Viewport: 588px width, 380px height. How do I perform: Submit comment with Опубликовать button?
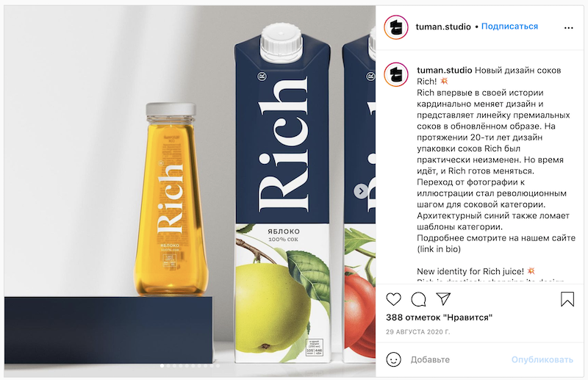coord(542,359)
